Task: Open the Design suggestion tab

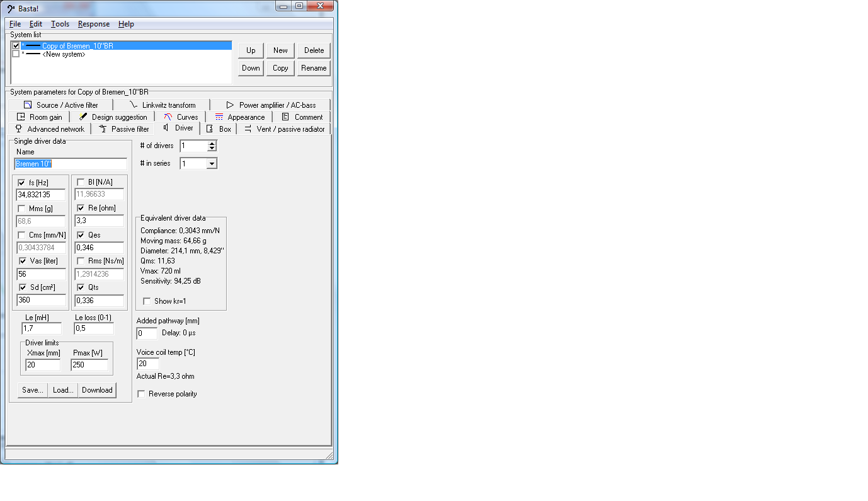Action: 113,117
